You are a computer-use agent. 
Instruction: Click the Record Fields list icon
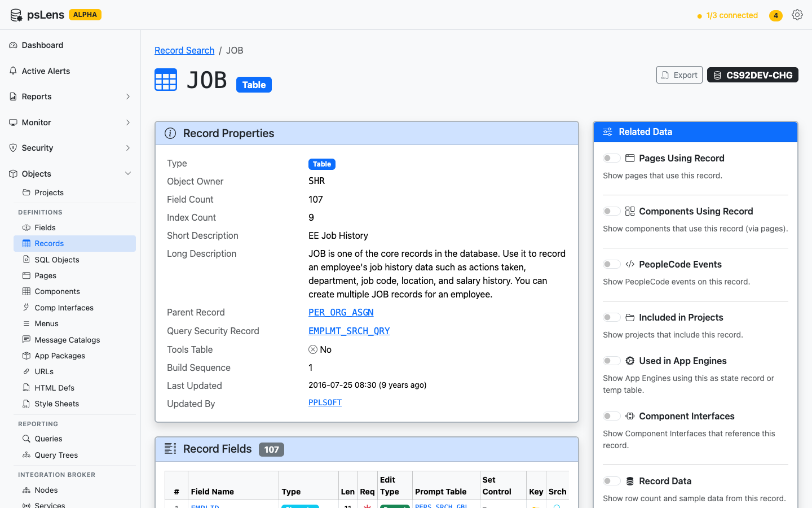pos(170,449)
